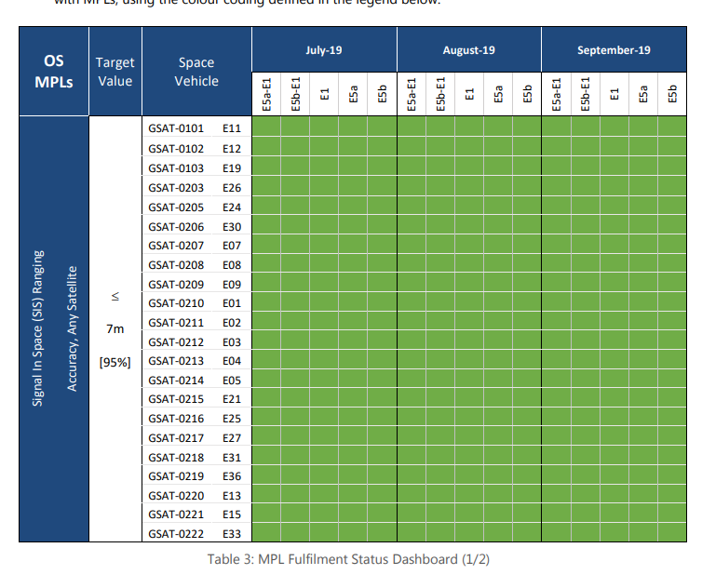Click the E12 satellite code

232,149
